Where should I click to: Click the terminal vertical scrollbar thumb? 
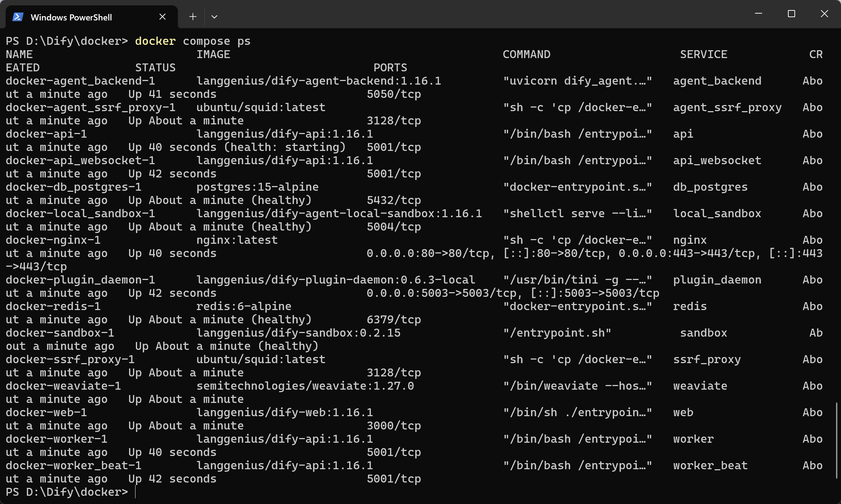coord(837,440)
